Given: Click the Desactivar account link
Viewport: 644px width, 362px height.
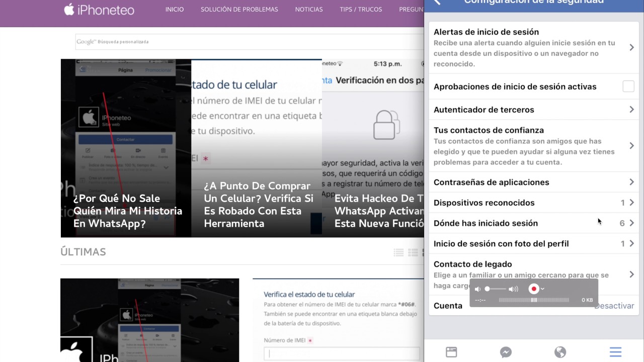Looking at the screenshot, I should (x=614, y=306).
